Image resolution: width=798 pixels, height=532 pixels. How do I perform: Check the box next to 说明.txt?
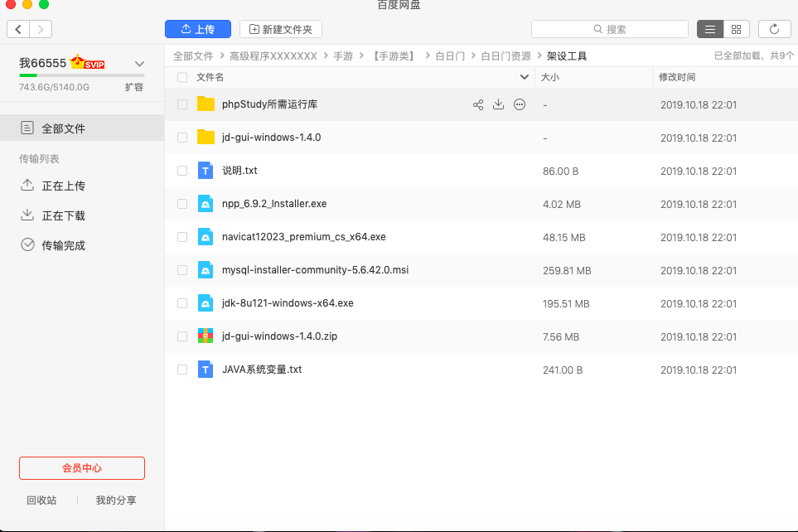tap(182, 171)
